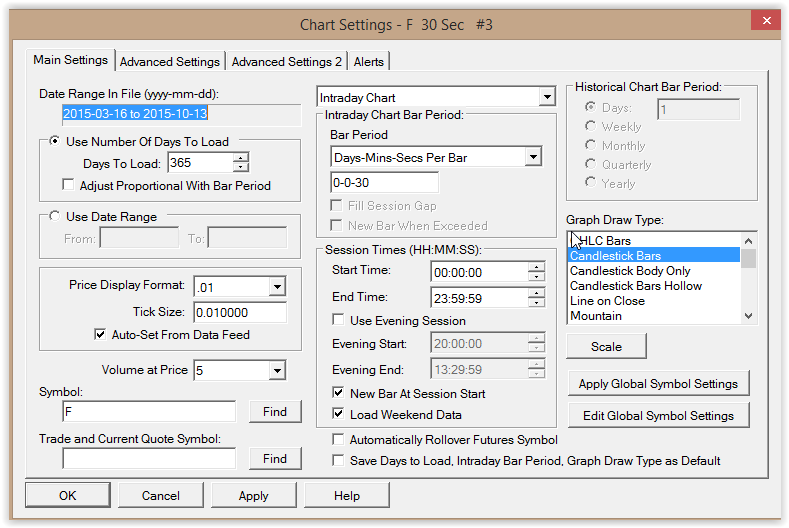Open the Price Display Format dropdown
Viewport: 789px width, 528px height.
276,287
